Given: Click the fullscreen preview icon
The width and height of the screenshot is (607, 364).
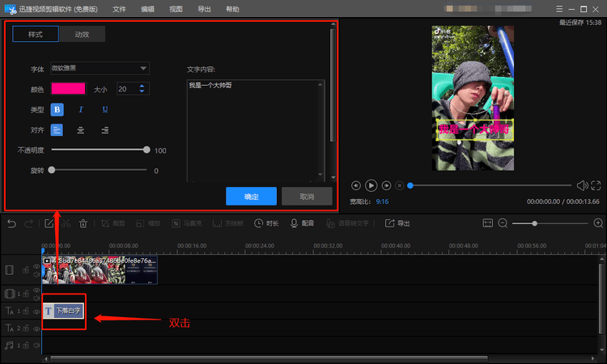Looking at the screenshot, I should (x=596, y=186).
